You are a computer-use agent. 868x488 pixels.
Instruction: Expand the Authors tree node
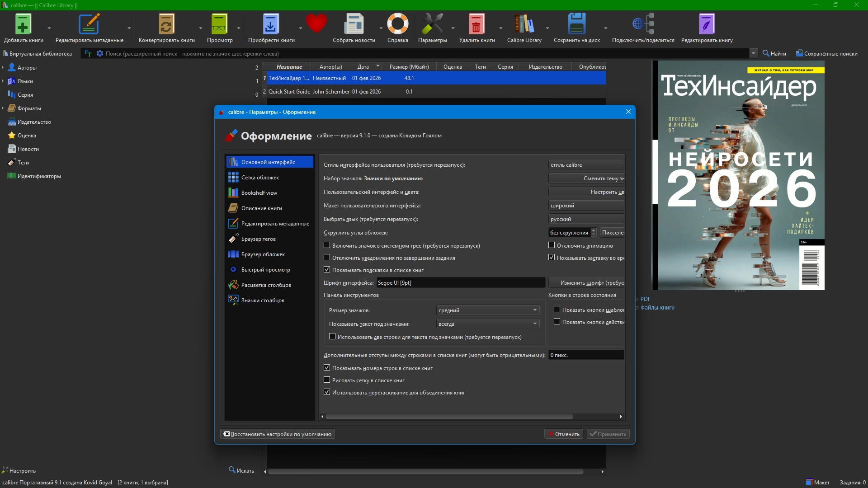tap(3, 67)
